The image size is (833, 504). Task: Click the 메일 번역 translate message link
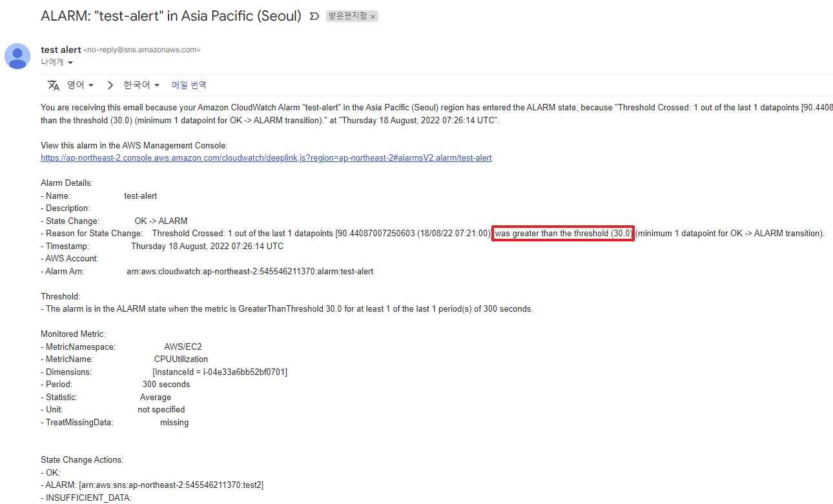[189, 85]
